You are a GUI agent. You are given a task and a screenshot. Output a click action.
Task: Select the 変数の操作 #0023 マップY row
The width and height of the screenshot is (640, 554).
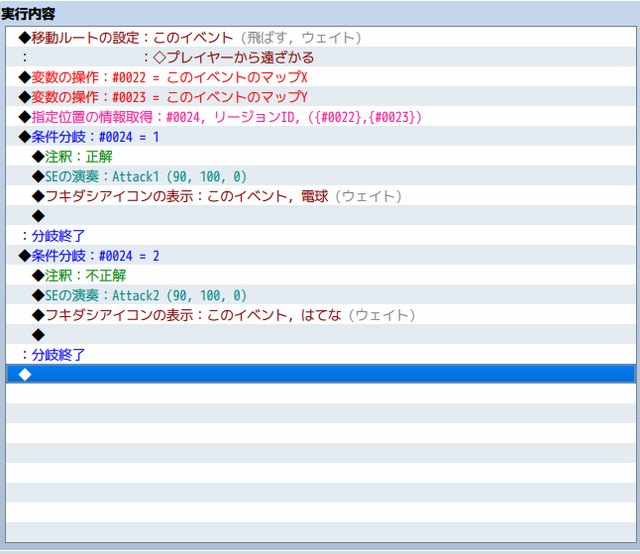[x=321, y=97]
